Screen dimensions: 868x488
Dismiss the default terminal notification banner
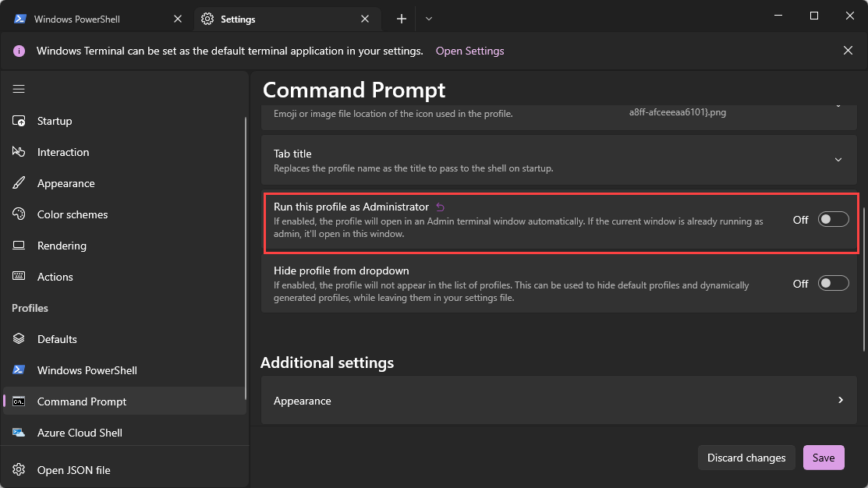pos(848,50)
